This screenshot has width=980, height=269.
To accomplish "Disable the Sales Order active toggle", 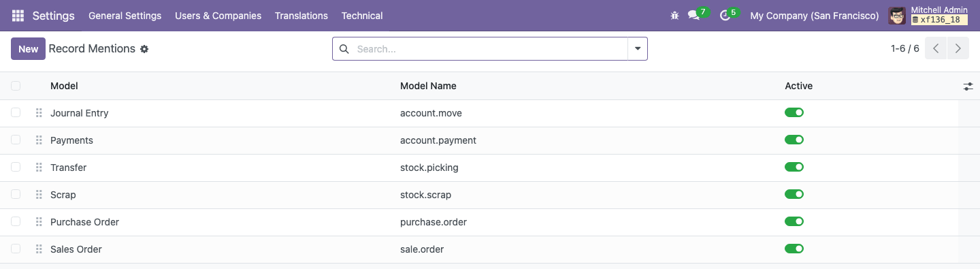I will tap(794, 249).
